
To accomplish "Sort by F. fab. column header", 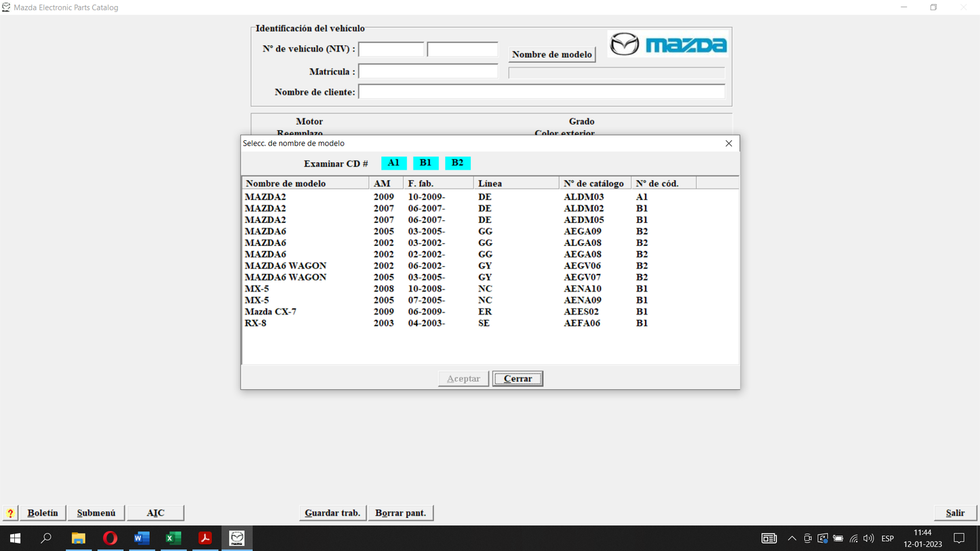I will click(439, 184).
